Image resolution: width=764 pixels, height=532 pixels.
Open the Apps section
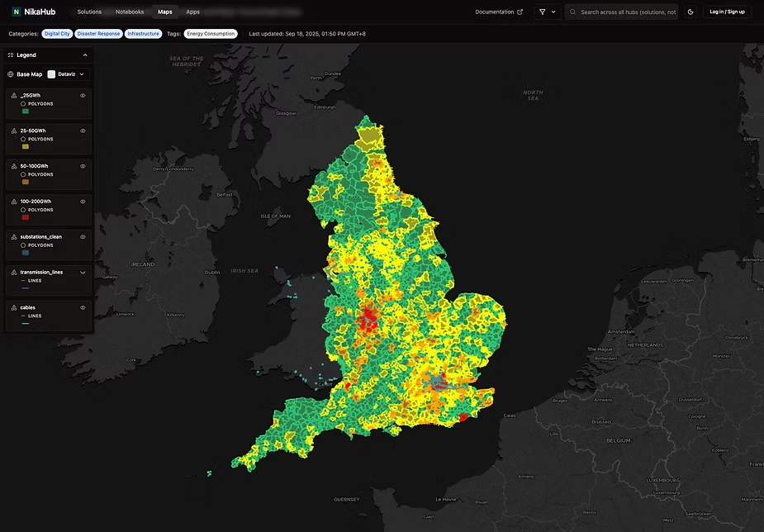point(193,12)
